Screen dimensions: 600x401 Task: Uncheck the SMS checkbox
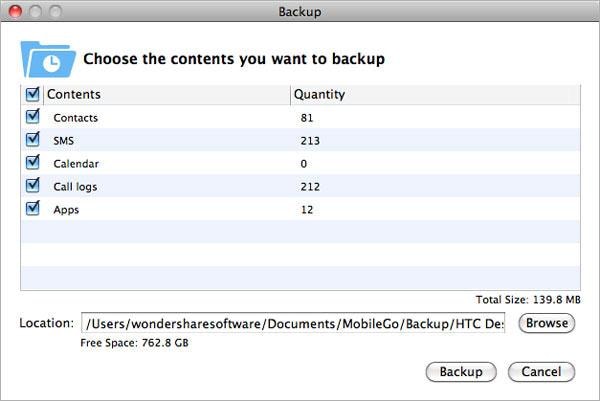32,140
